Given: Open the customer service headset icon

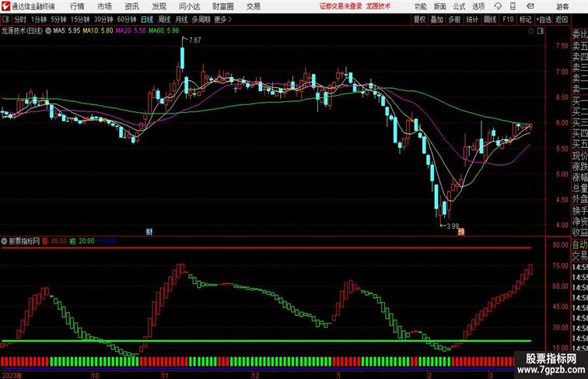Looking at the screenshot, I should (498, 6).
